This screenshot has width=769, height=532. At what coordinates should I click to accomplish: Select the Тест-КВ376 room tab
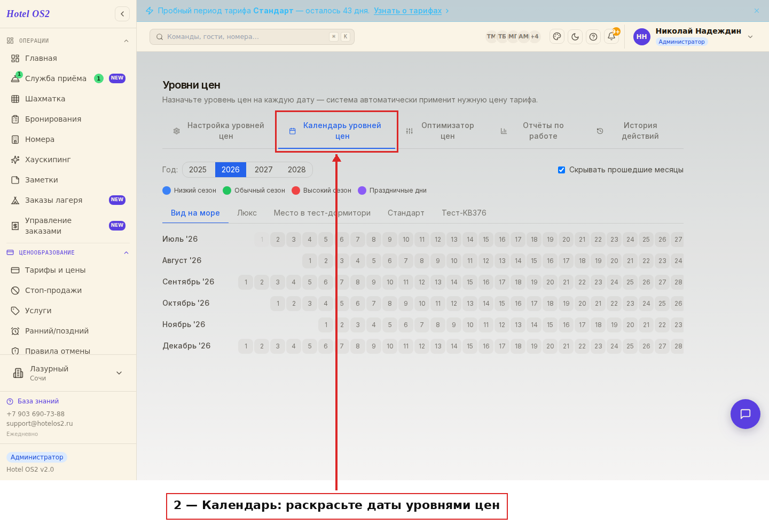click(464, 213)
